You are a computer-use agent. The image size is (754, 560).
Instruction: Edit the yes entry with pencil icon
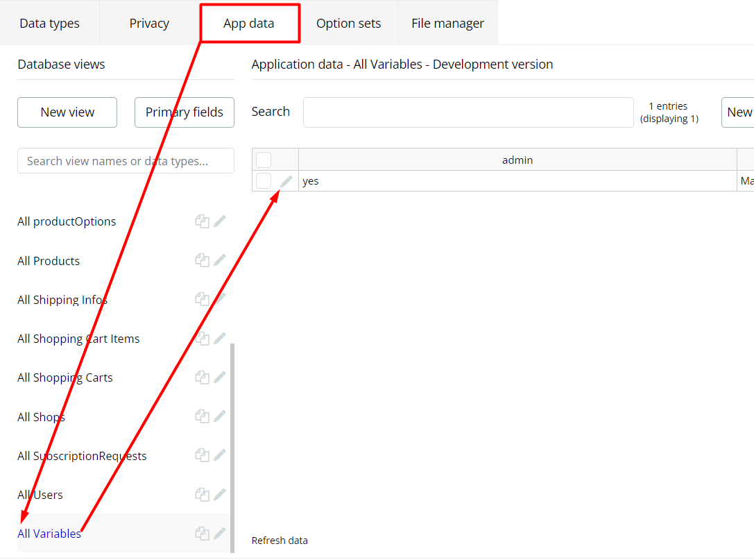coord(286,181)
